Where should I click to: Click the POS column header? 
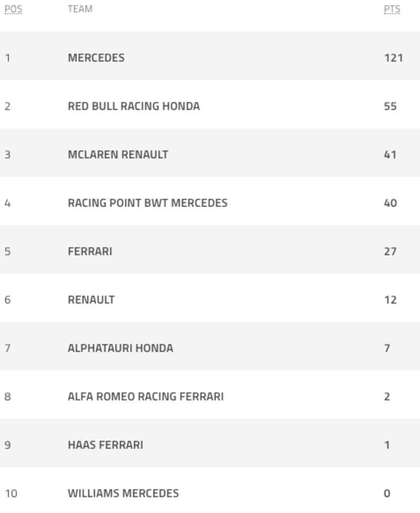click(14, 9)
